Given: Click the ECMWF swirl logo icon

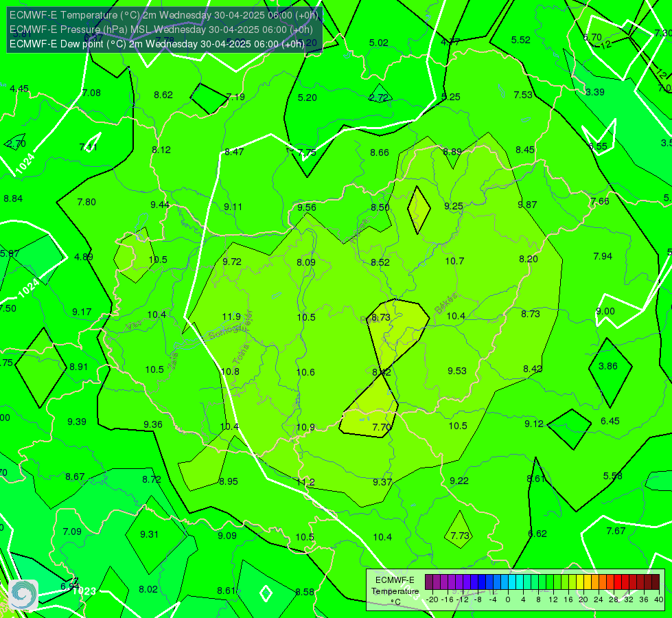Looking at the screenshot, I should coord(23,595).
